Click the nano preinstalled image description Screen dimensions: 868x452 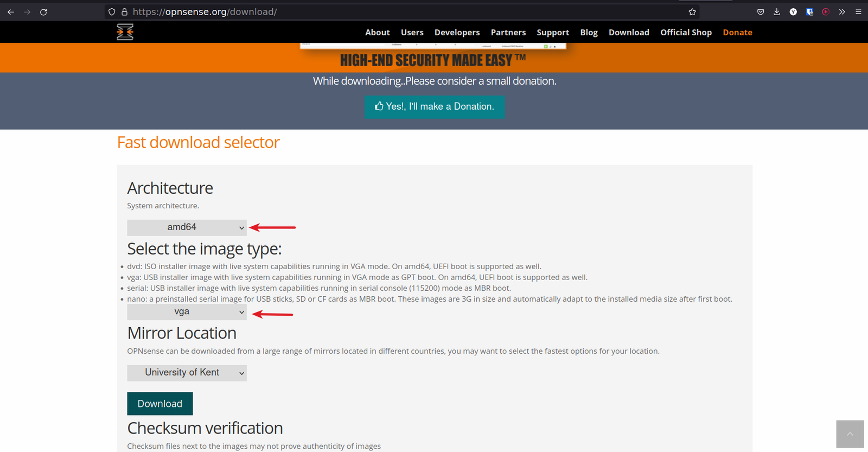pyautogui.click(x=430, y=299)
